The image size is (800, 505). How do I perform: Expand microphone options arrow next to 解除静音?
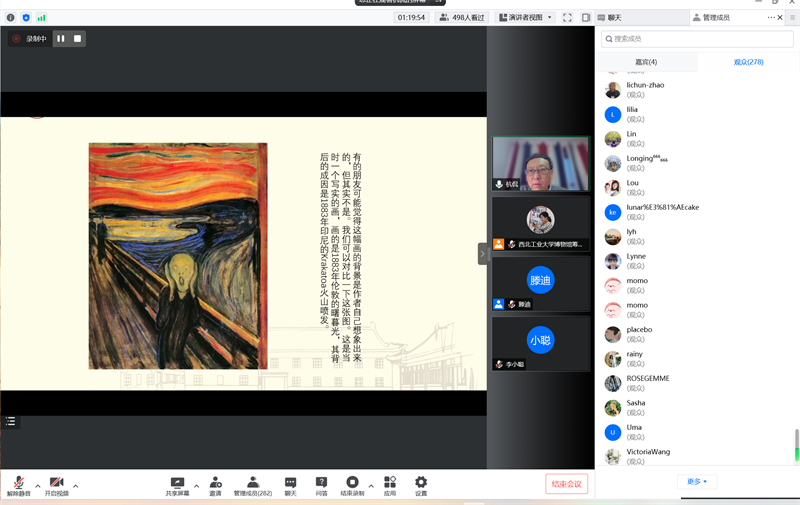38,486
